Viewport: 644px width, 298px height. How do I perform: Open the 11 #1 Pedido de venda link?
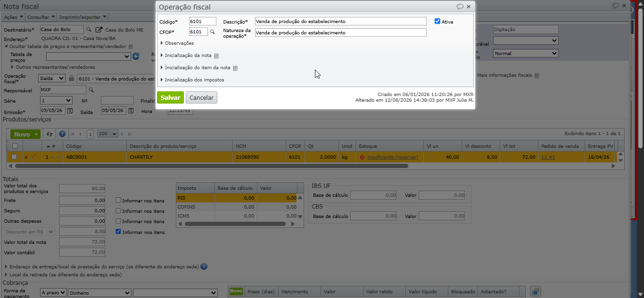tap(548, 157)
